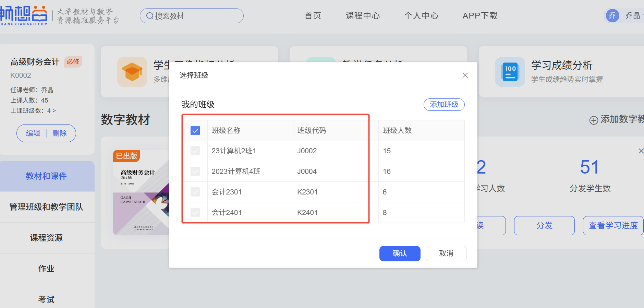
Task: Toggle checkbox for 会计2401 class
Action: [x=195, y=213]
